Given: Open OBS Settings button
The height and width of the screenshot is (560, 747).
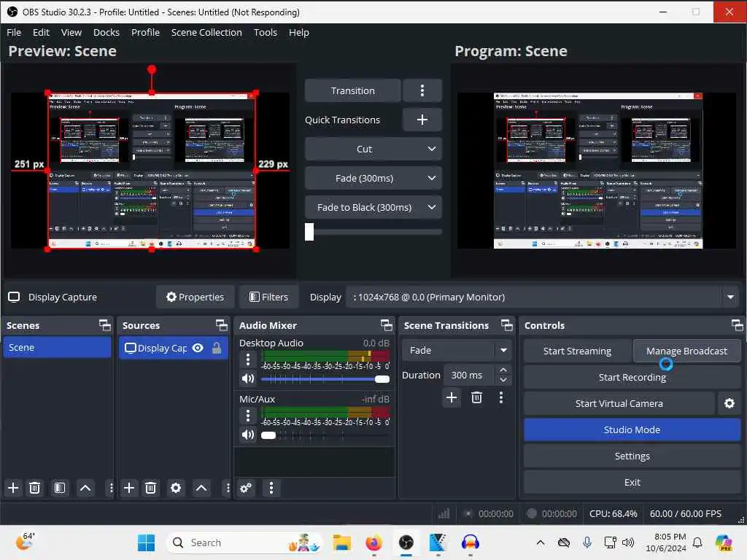Looking at the screenshot, I should [632, 456].
